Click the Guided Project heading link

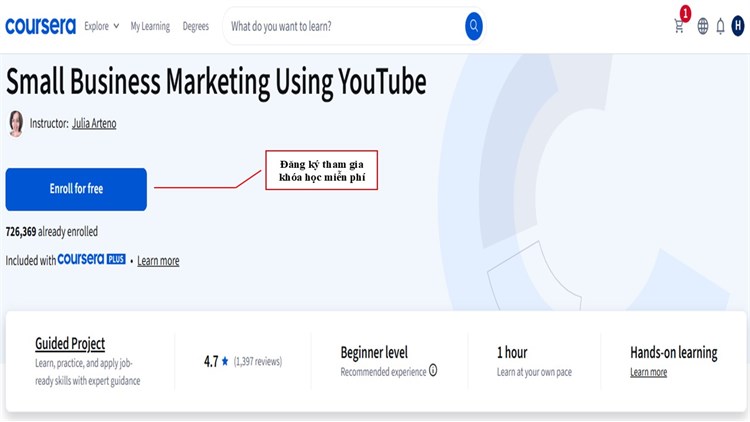[x=70, y=344]
